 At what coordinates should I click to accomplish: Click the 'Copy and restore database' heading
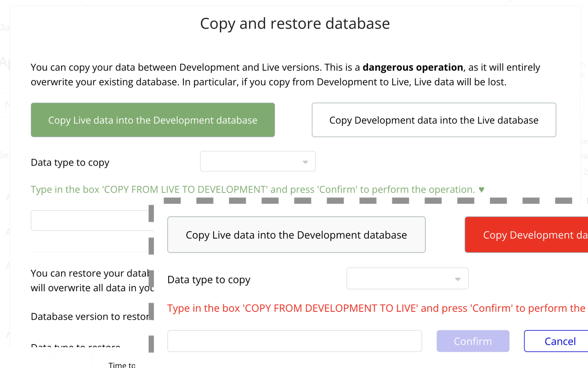tap(295, 23)
